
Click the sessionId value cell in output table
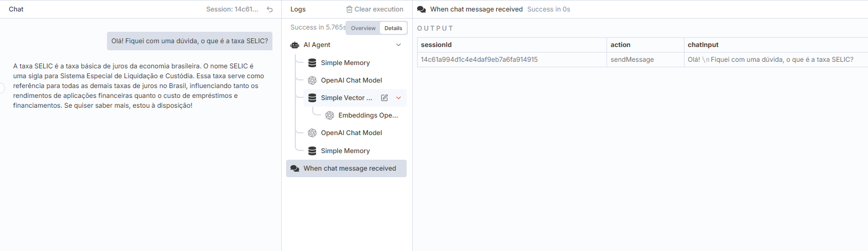tap(479, 60)
